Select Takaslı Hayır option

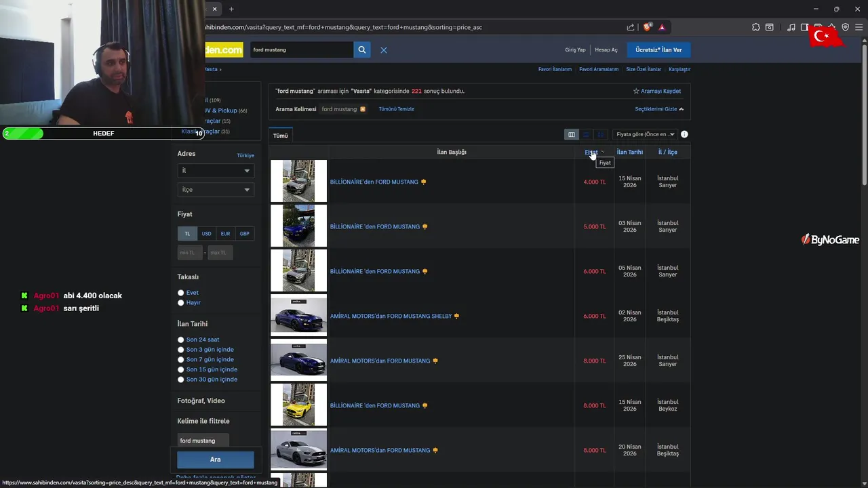(x=181, y=303)
